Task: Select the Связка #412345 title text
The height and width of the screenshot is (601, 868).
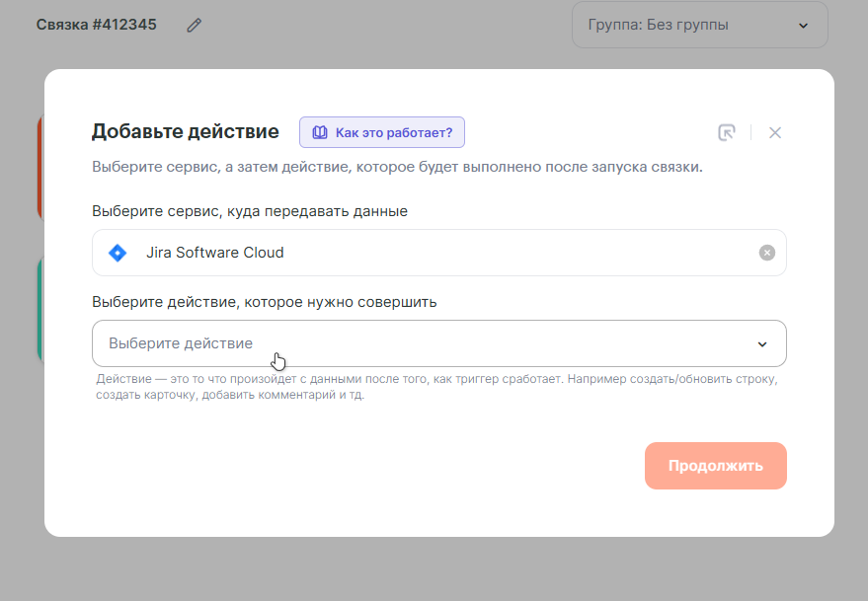Action: pos(97,25)
